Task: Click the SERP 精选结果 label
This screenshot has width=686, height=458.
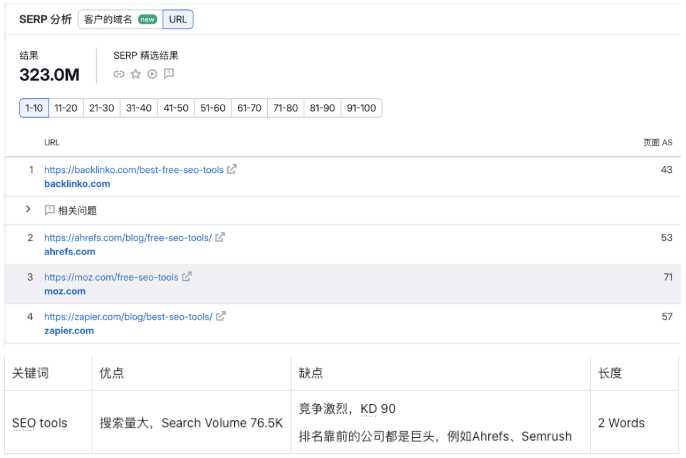Action: pos(146,56)
